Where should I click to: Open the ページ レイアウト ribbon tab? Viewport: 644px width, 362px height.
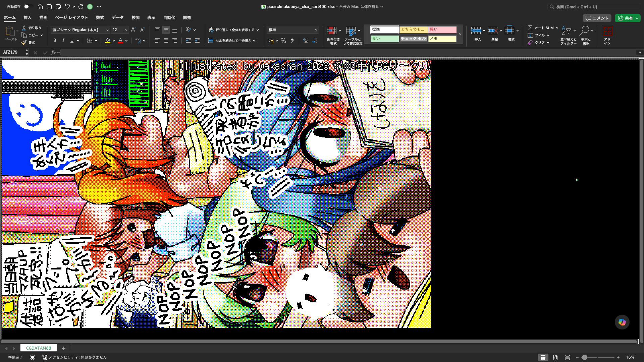pos(71,18)
